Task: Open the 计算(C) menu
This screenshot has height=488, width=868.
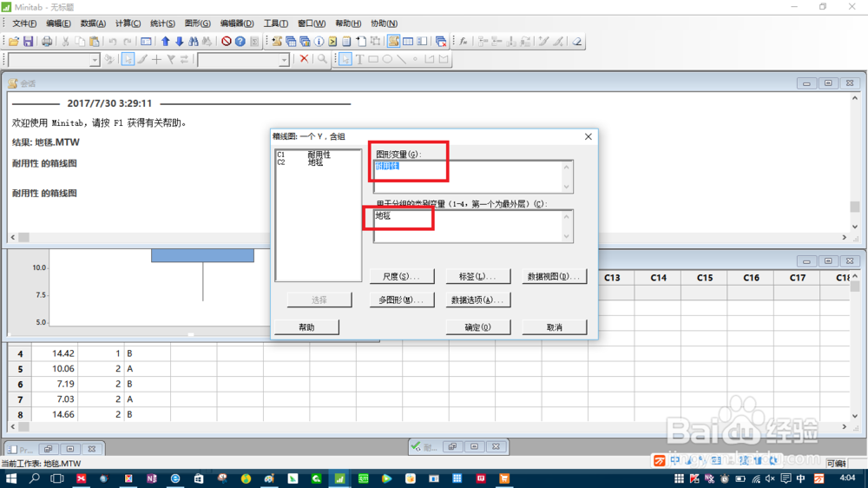Action: point(128,23)
